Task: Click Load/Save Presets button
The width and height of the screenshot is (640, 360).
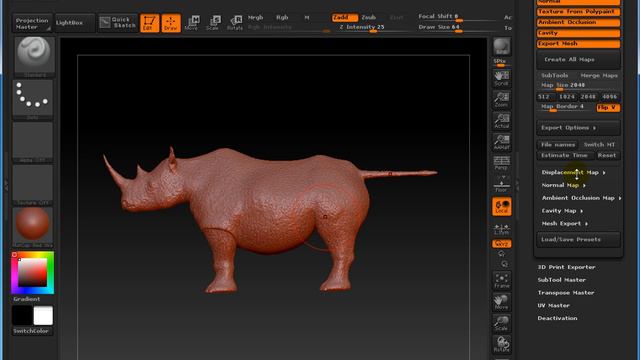Action: coord(578,240)
